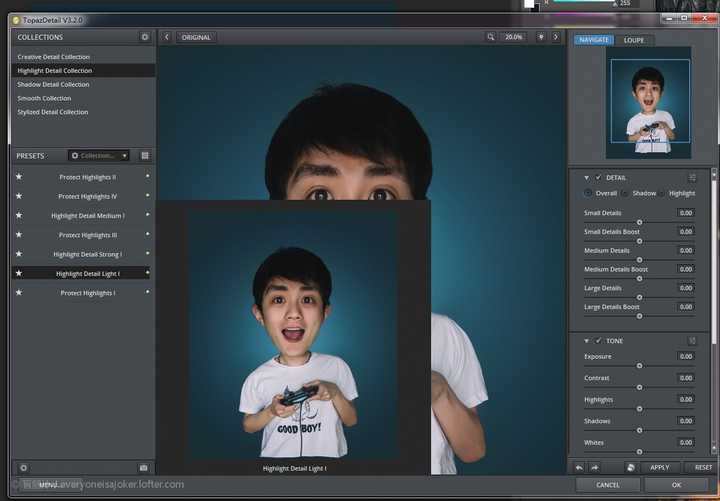The width and height of the screenshot is (720, 501).
Task: Click the navigator preview thumbnail
Action: point(648,103)
